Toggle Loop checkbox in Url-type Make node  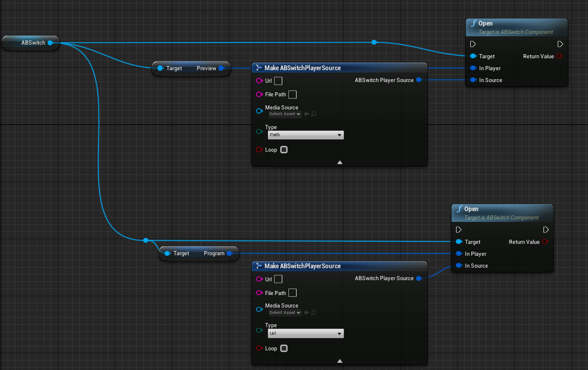(x=284, y=349)
